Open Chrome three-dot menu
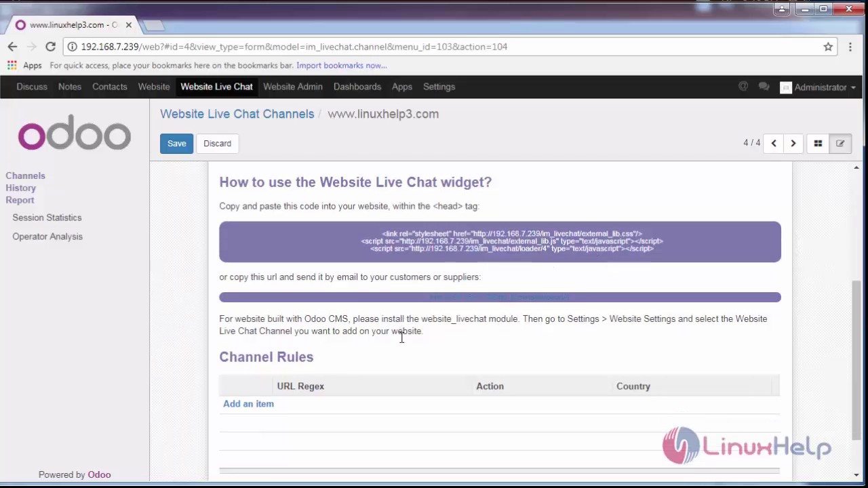Screen dimensions: 868x488 tap(850, 47)
